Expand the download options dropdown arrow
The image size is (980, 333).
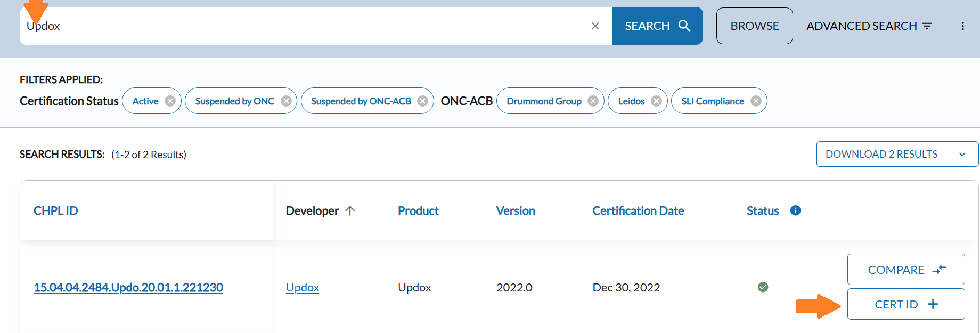pyautogui.click(x=962, y=155)
